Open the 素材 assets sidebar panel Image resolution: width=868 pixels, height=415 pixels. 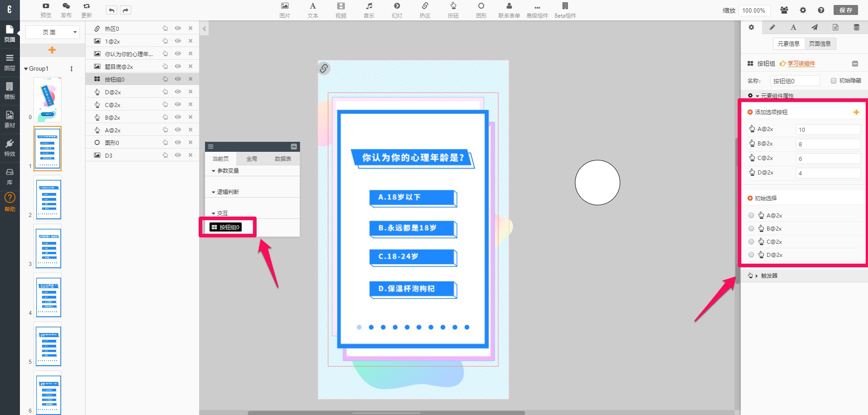10,120
